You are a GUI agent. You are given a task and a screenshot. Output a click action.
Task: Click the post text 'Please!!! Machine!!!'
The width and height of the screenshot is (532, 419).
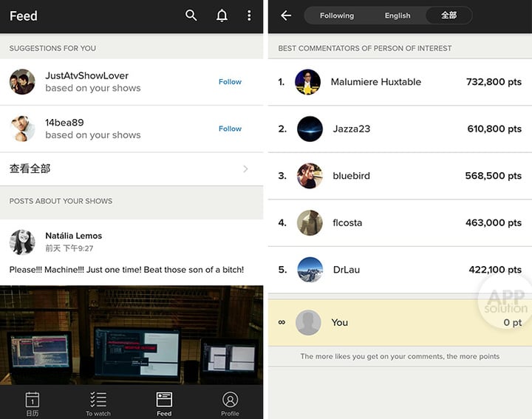(x=126, y=270)
